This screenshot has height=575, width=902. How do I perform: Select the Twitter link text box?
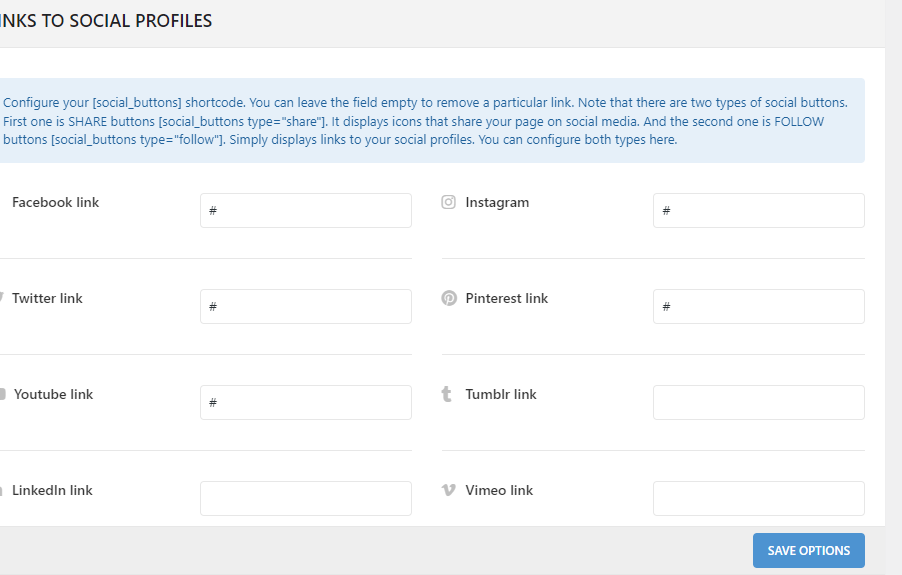305,307
